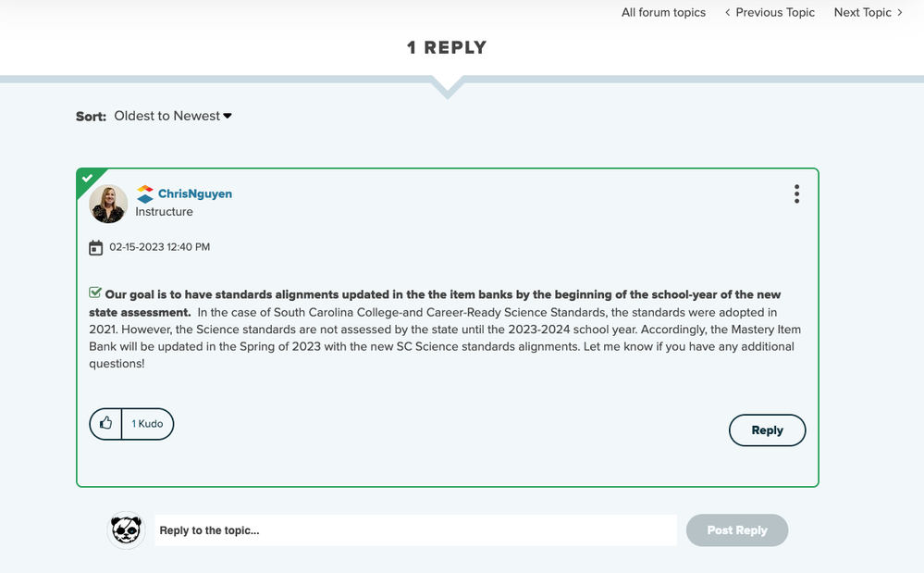Collapse the sort order selector arrow
The width and height of the screenshot is (924, 573).
click(227, 115)
